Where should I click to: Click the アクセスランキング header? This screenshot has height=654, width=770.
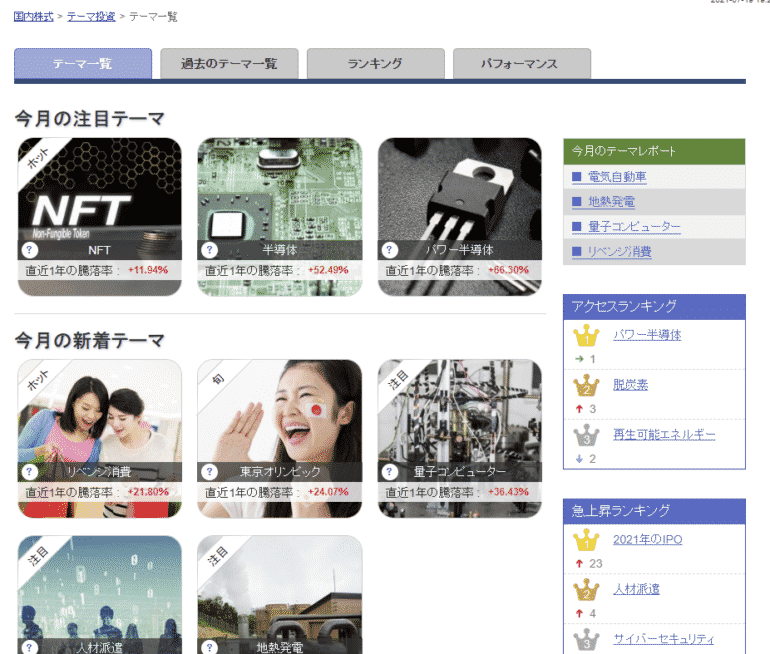[x=654, y=306]
